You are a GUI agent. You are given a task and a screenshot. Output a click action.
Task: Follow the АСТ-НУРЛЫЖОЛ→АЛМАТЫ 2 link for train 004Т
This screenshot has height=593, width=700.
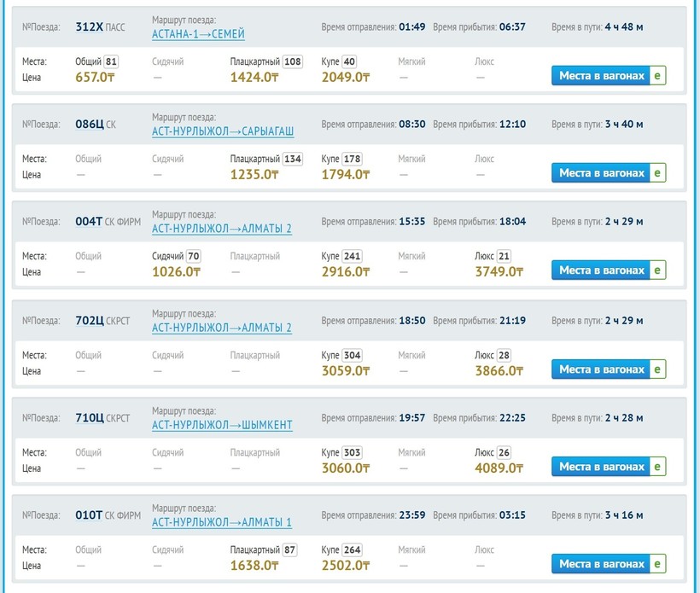click(222, 229)
